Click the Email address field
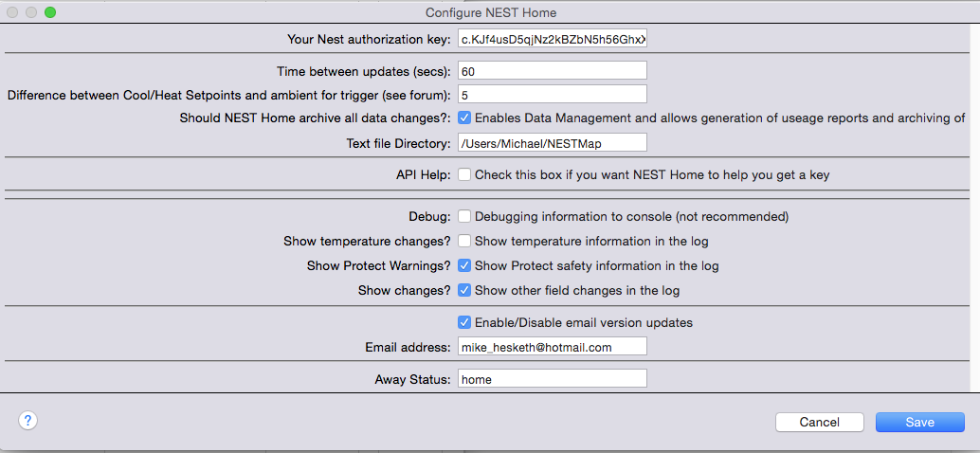The width and height of the screenshot is (980, 453). pyautogui.click(x=552, y=347)
